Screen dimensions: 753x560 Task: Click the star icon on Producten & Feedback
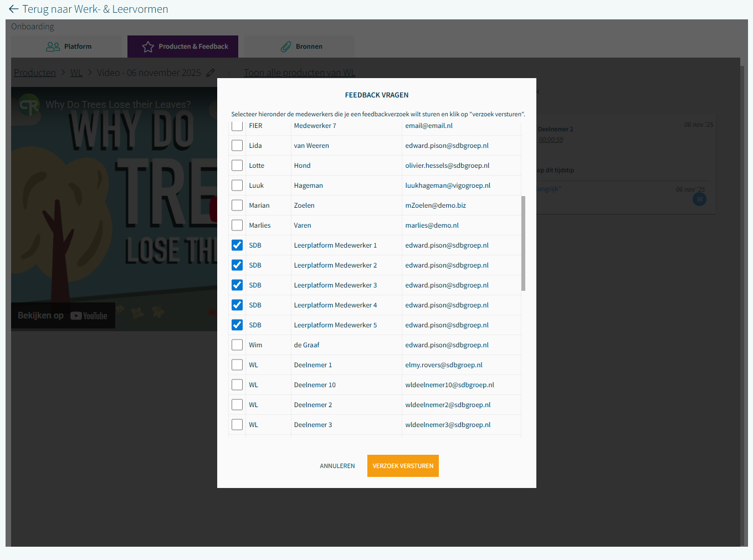(148, 47)
